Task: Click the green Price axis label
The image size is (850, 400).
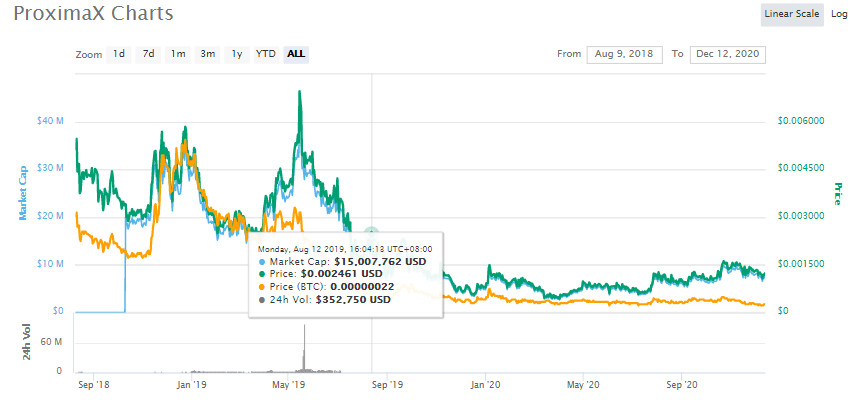Action: coord(838,193)
